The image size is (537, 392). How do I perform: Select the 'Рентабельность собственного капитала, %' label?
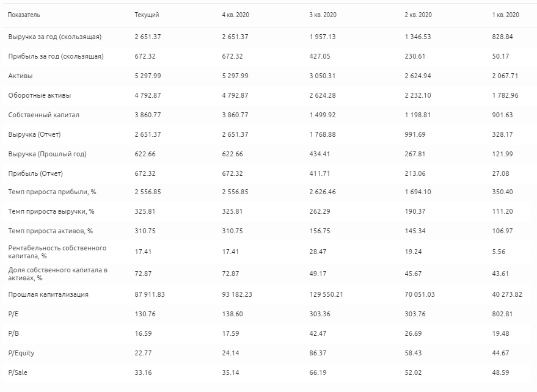[x=57, y=252]
